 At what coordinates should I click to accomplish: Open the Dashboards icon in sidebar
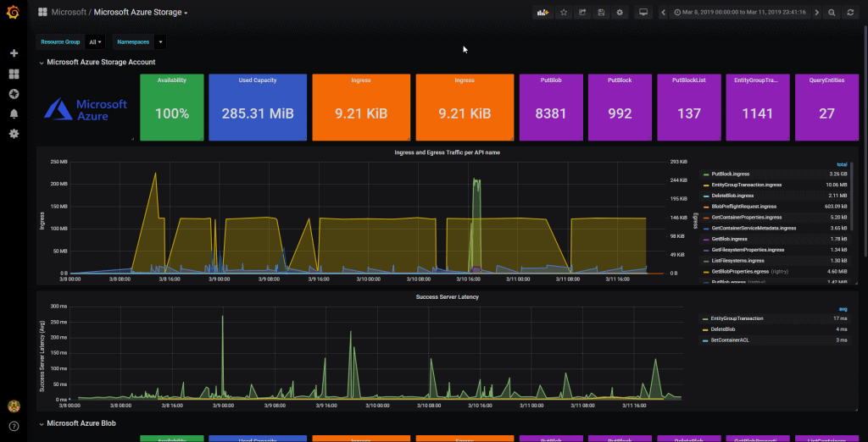pyautogui.click(x=14, y=74)
